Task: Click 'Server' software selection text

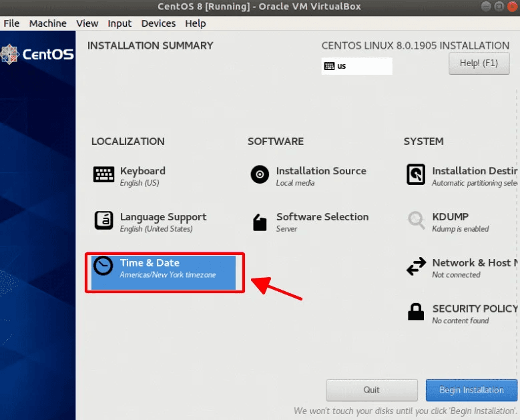Action: pyautogui.click(x=286, y=229)
